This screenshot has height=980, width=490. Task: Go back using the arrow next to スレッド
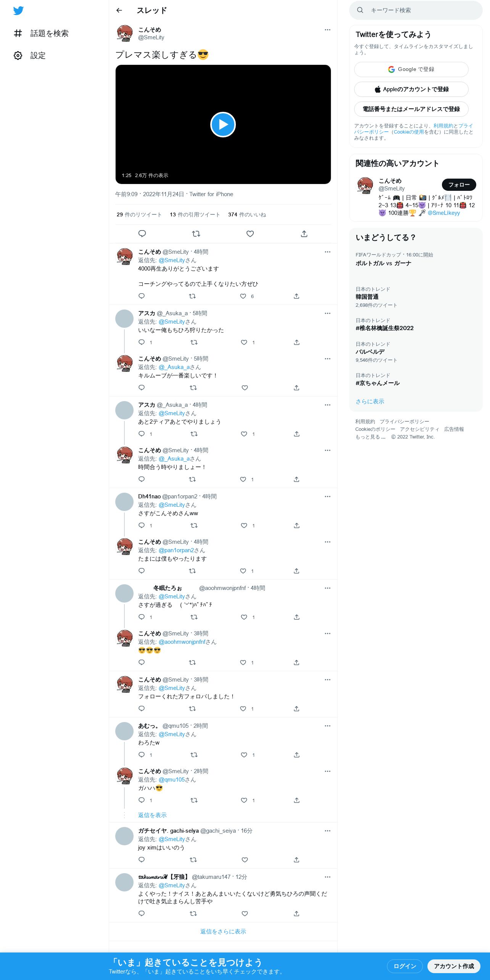point(119,10)
